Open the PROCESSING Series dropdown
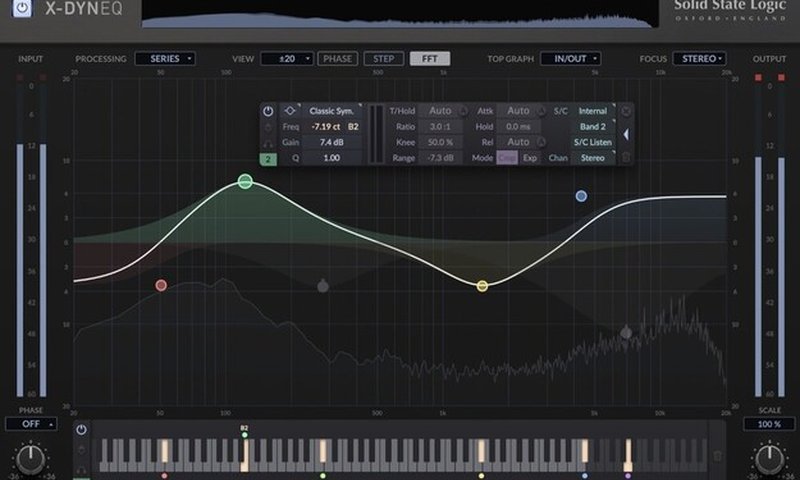Image resolution: width=800 pixels, height=480 pixels. [x=165, y=59]
